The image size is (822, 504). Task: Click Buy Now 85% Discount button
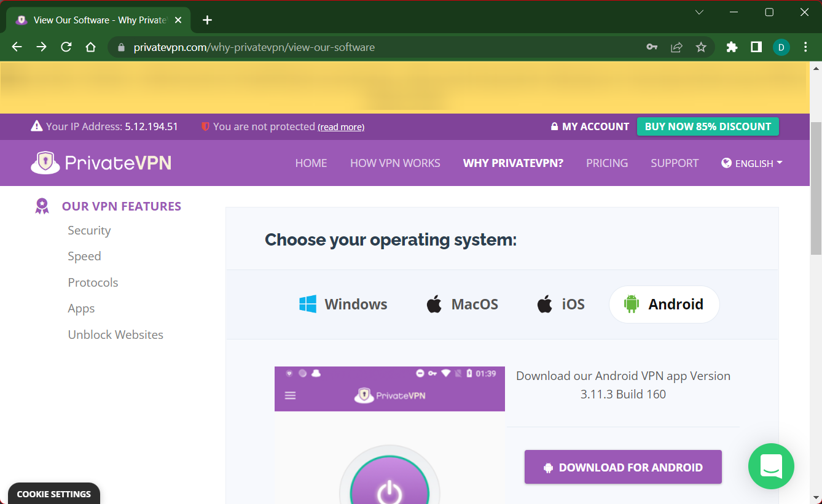click(x=708, y=126)
